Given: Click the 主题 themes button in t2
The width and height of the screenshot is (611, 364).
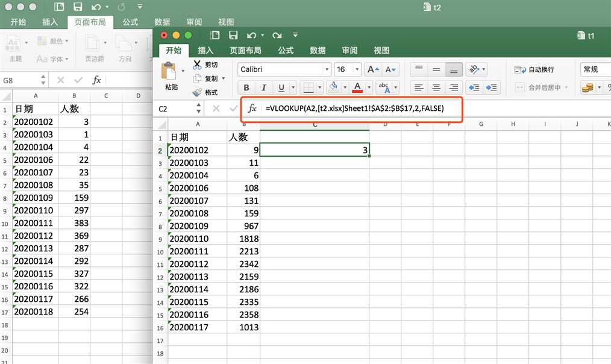Looking at the screenshot, I should tap(15, 48).
